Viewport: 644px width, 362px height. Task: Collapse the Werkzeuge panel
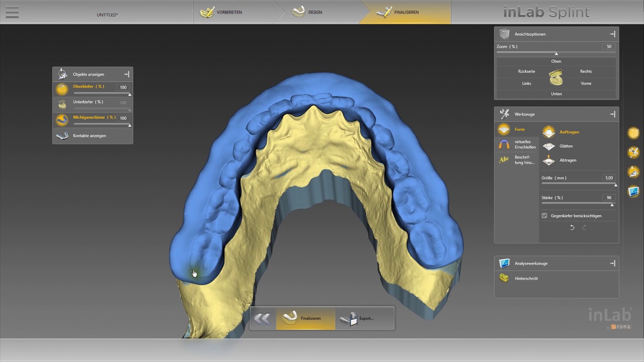612,114
